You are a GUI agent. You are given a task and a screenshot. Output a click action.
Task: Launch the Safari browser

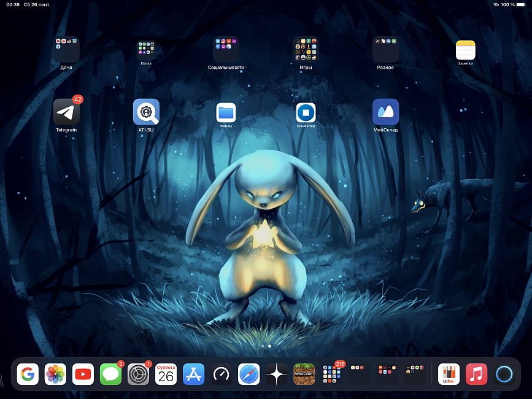click(249, 374)
